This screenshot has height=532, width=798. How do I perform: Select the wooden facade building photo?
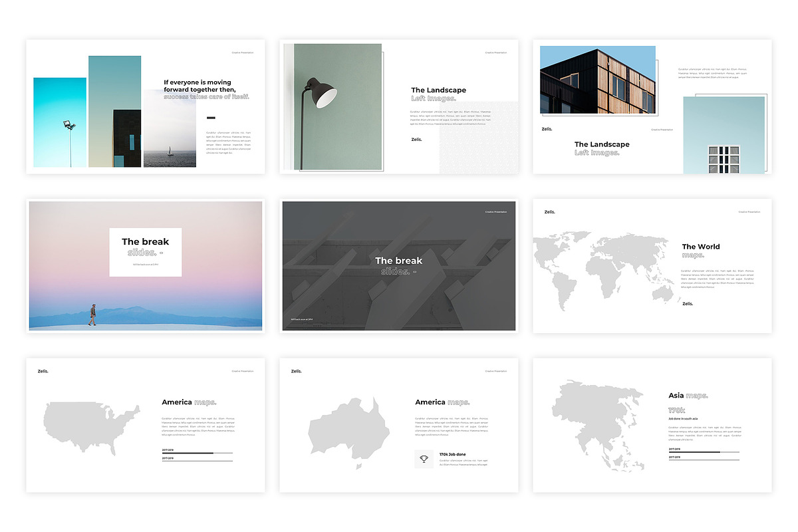click(x=597, y=80)
